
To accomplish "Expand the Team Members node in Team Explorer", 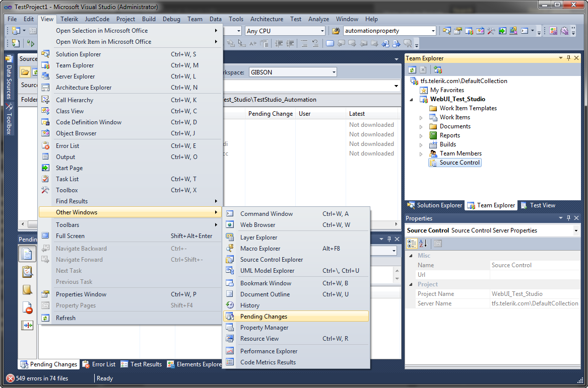I will (421, 154).
